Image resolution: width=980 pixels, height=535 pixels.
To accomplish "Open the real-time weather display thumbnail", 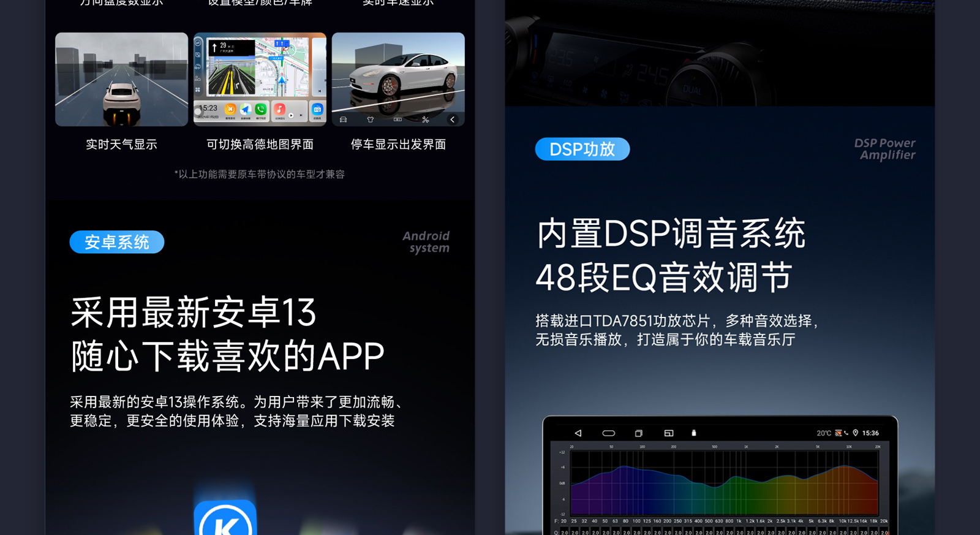I will tap(121, 80).
